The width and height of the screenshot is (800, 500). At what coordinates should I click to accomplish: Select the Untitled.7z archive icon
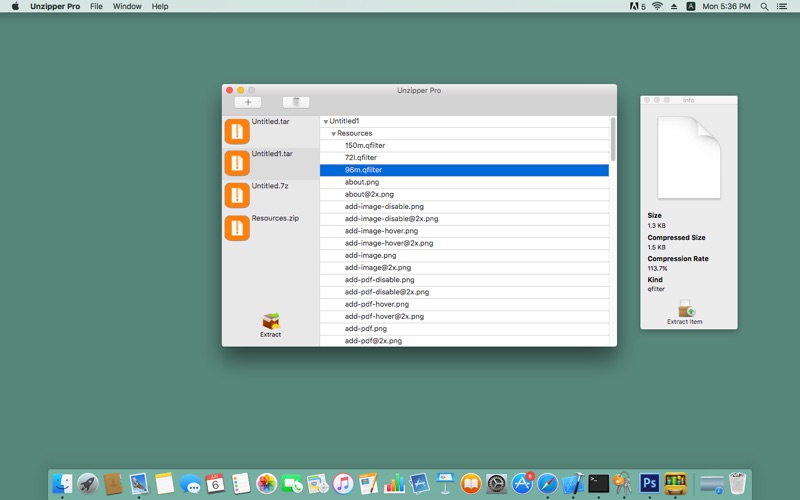(x=237, y=195)
